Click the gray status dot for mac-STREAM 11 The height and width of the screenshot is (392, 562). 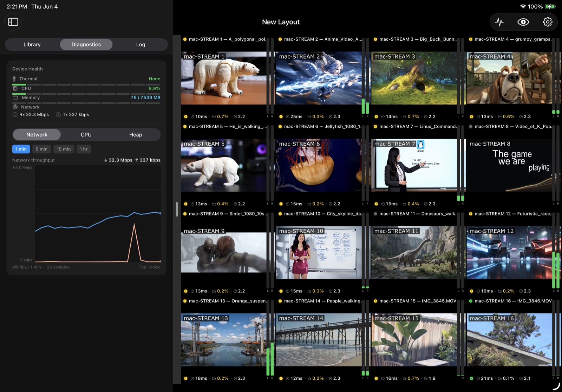(x=375, y=214)
